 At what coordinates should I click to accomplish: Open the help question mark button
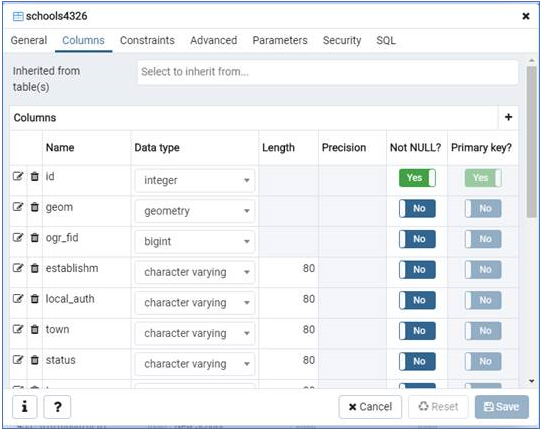coord(57,407)
